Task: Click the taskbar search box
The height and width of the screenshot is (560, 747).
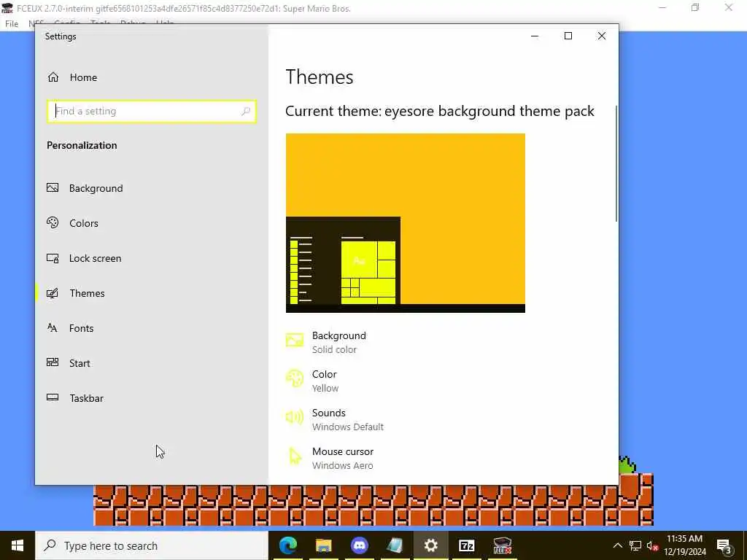Action: coord(152,545)
